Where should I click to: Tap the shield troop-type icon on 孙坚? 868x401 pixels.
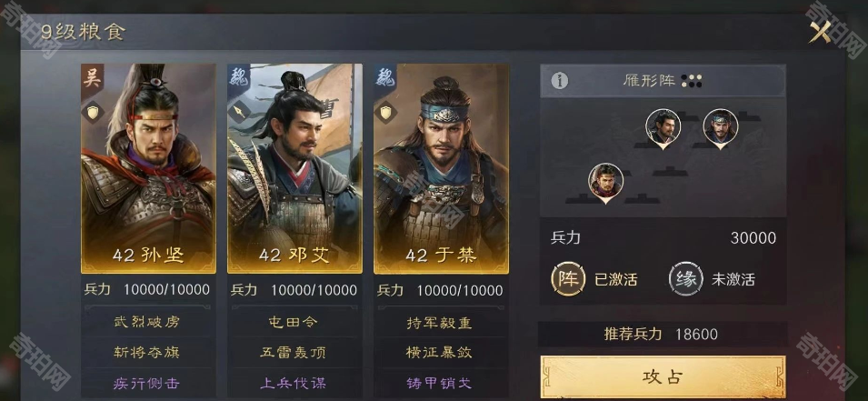[93, 113]
